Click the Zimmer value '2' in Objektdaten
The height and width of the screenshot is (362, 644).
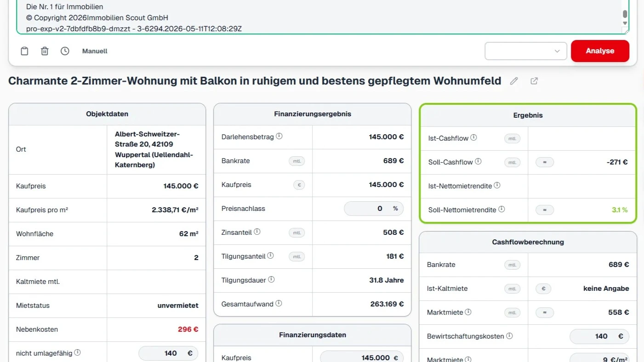click(x=196, y=258)
